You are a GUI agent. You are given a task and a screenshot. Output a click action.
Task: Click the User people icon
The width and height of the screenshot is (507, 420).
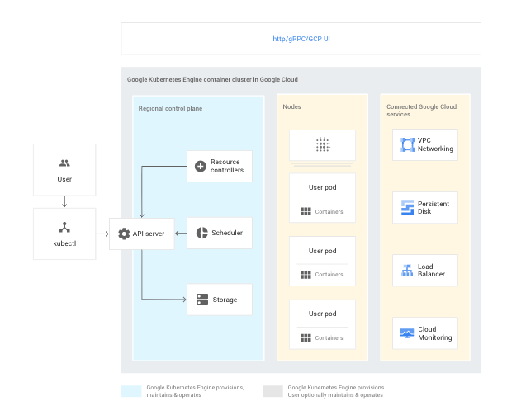pos(64,163)
